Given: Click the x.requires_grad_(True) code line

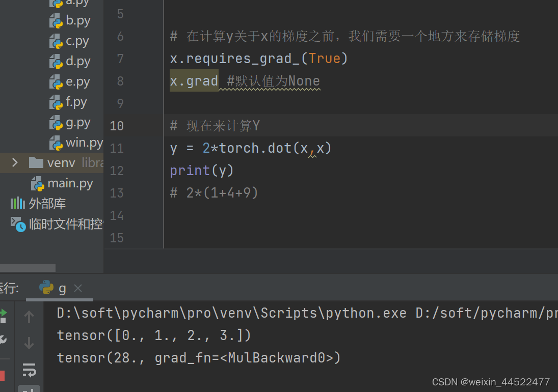Looking at the screenshot, I should [259, 58].
